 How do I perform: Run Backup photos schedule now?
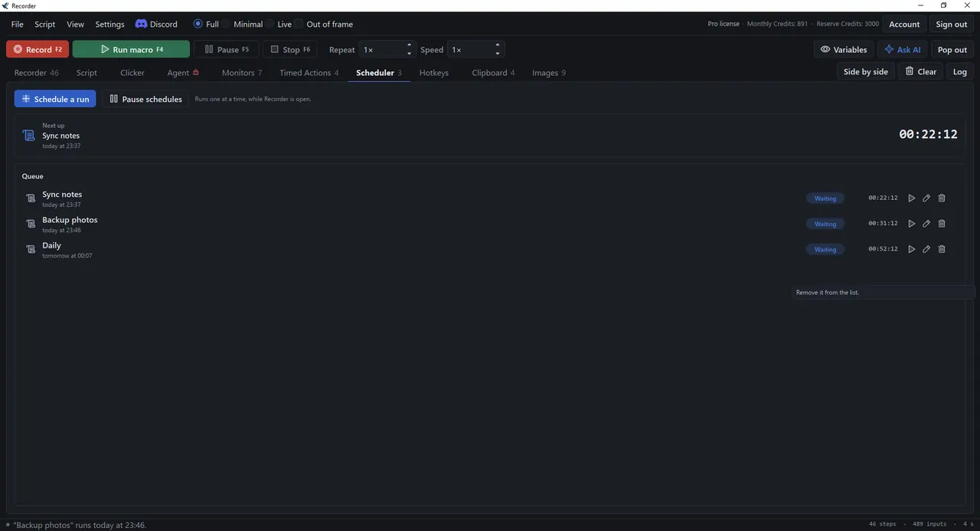[911, 224]
